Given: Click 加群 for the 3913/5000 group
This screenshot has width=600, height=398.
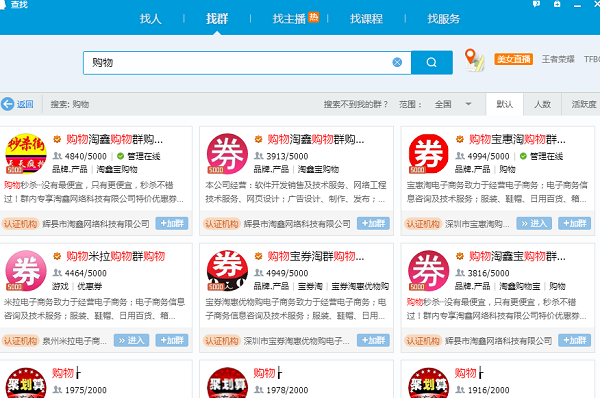Looking at the screenshot, I should click(x=373, y=223).
